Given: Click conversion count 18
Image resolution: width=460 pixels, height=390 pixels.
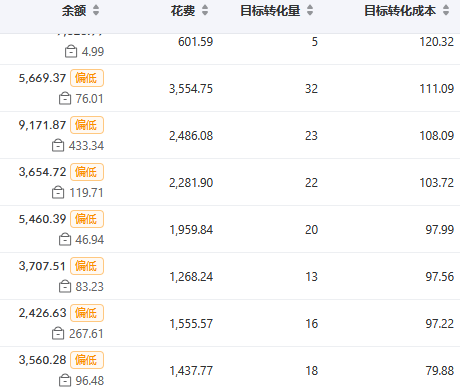Looking at the screenshot, I should tap(312, 371).
